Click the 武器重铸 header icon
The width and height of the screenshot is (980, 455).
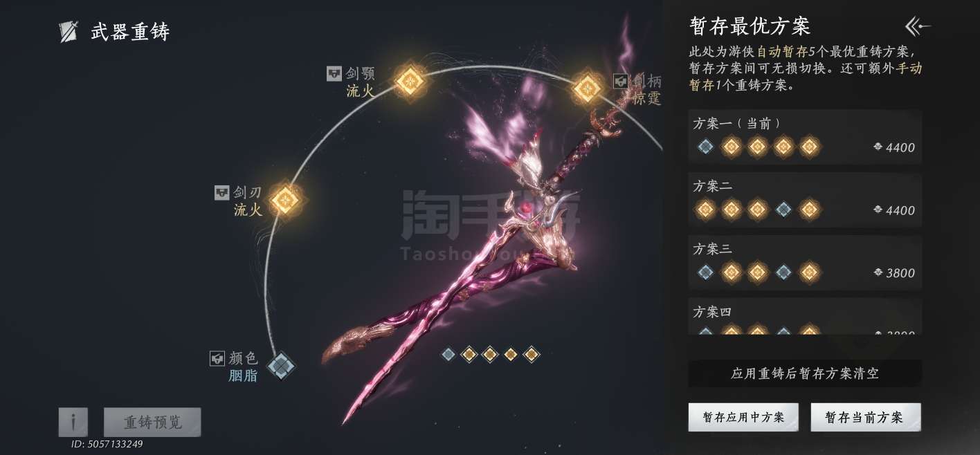69,32
